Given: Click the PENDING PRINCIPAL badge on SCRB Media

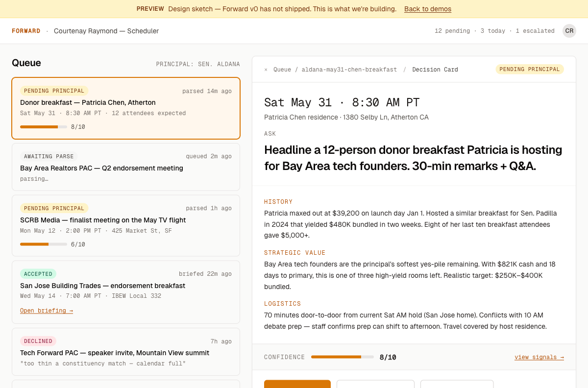Looking at the screenshot, I should coord(54,208).
